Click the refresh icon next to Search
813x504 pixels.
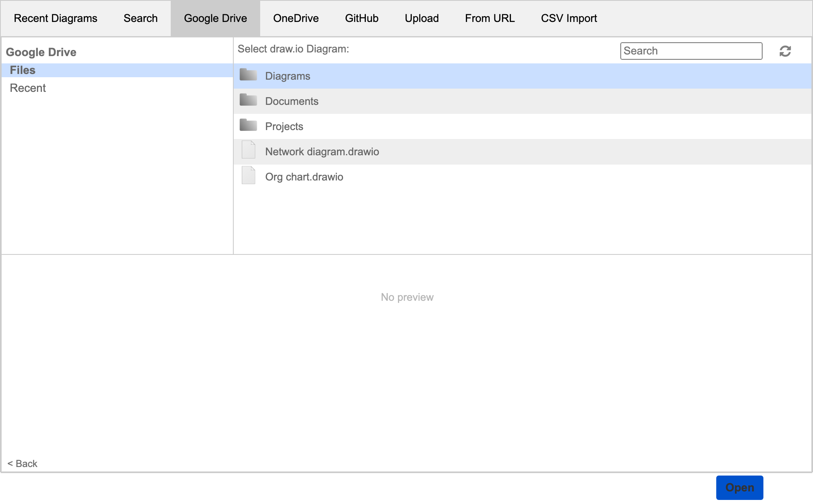point(785,51)
